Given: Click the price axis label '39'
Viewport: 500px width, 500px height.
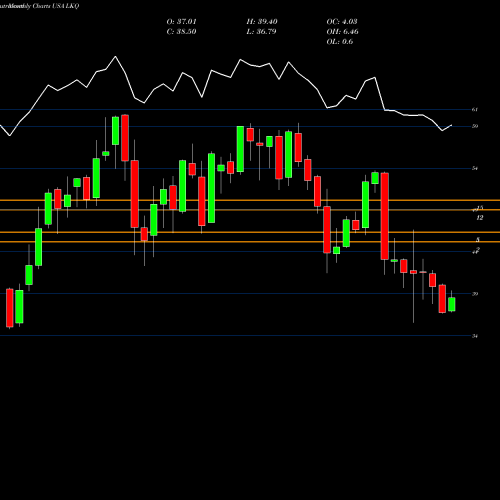Looking at the screenshot, I should 475,294.
